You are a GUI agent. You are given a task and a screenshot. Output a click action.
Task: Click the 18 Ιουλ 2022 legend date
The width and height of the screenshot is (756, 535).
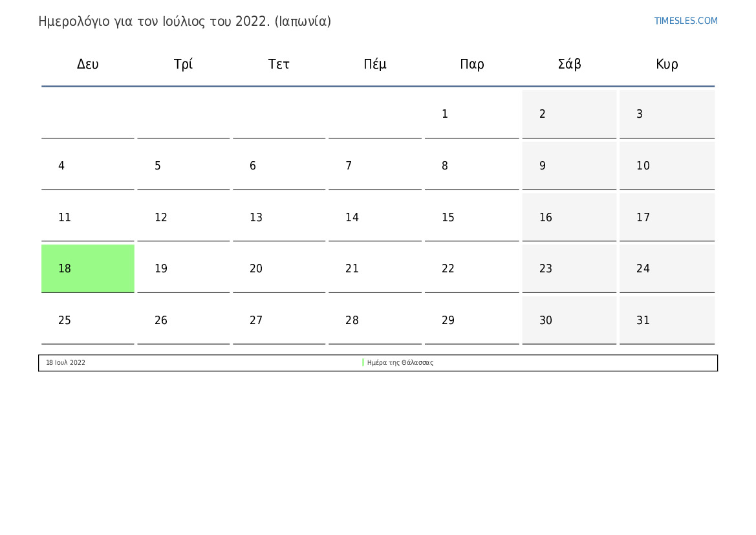pyautogui.click(x=65, y=363)
